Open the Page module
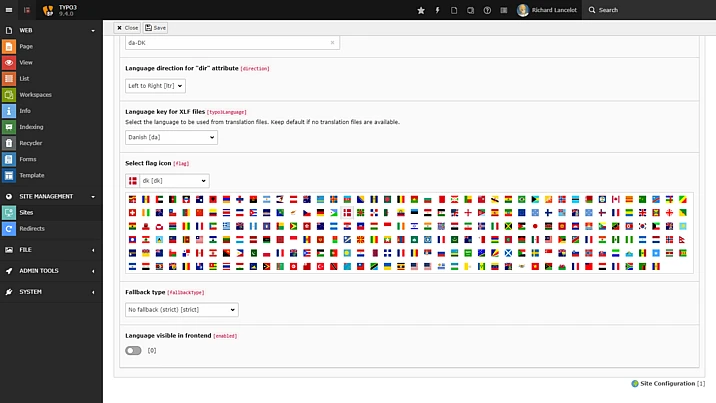This screenshot has width=716, height=403. [26, 46]
